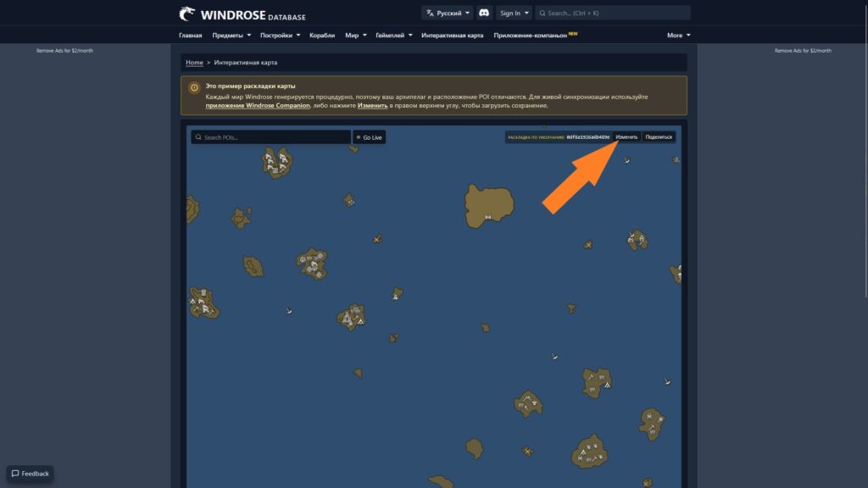Click the Изменить link in the banner text
The image size is (868, 488).
pos(373,105)
